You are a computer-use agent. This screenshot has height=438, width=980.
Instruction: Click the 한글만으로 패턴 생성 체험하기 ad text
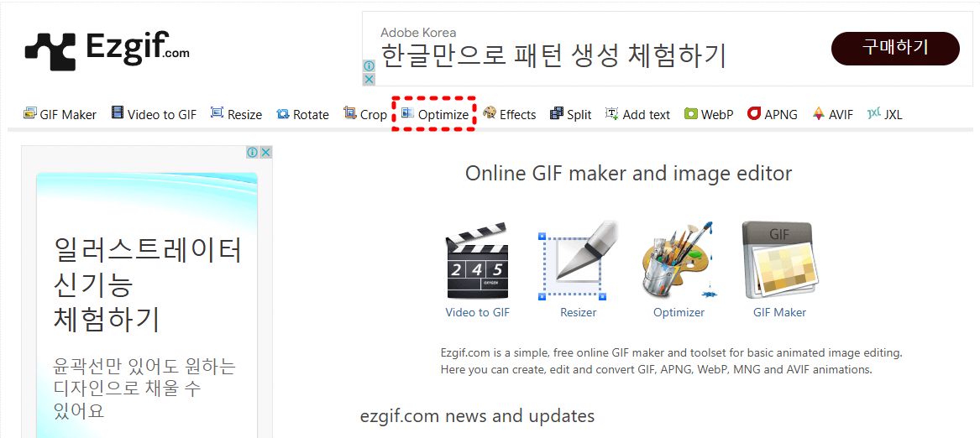[553, 56]
